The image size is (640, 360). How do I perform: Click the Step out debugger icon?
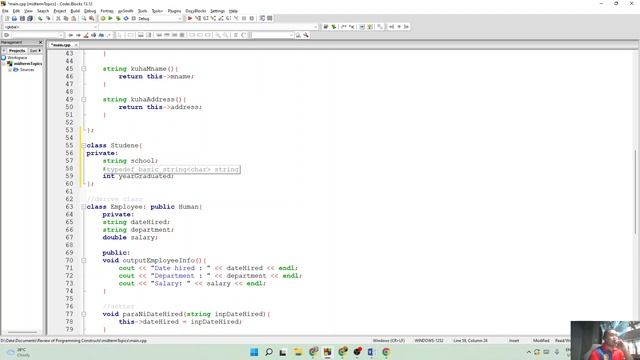click(x=221, y=18)
